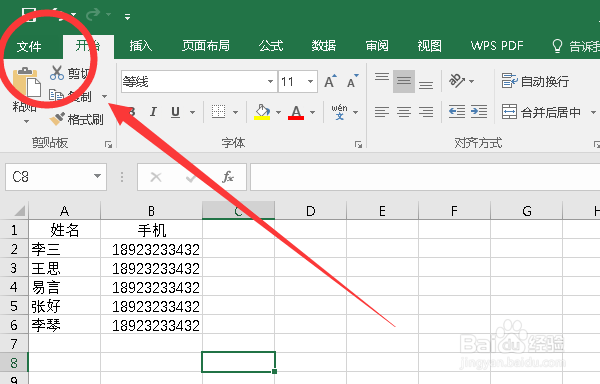This screenshot has height=384, width=600.
Task: Select cell containing 张好
Action: click(x=64, y=306)
